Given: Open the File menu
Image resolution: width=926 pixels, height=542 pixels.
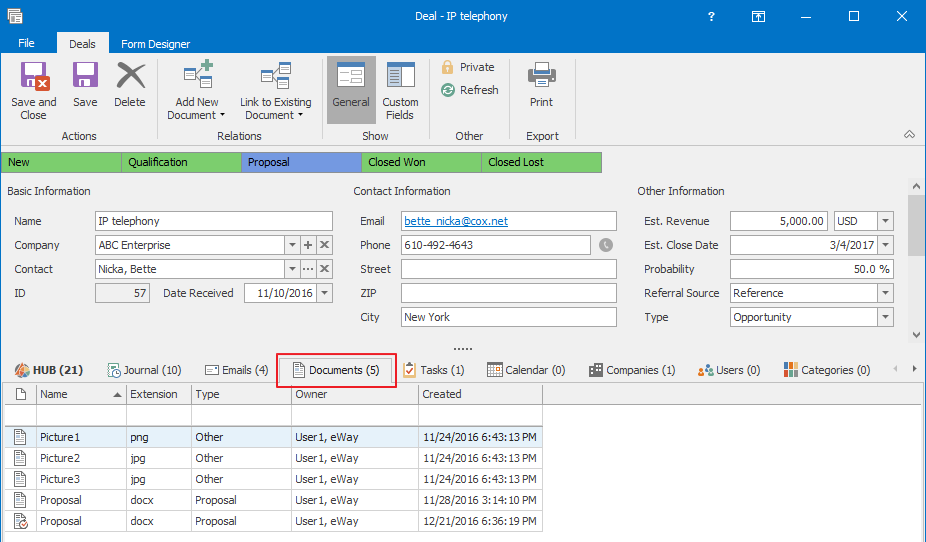Looking at the screenshot, I should [26, 43].
